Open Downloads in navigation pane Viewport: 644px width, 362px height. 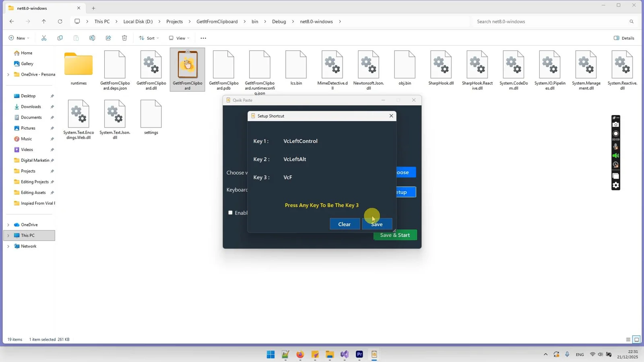[x=31, y=107]
